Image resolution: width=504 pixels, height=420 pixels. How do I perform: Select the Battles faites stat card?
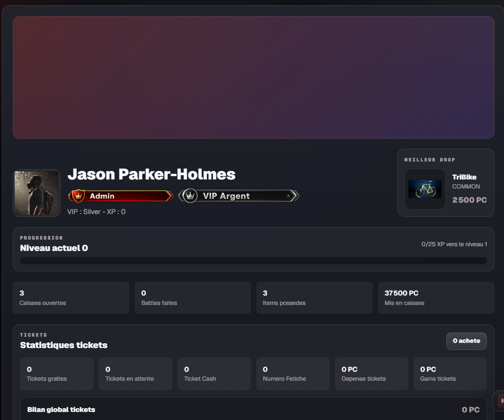[192, 298]
